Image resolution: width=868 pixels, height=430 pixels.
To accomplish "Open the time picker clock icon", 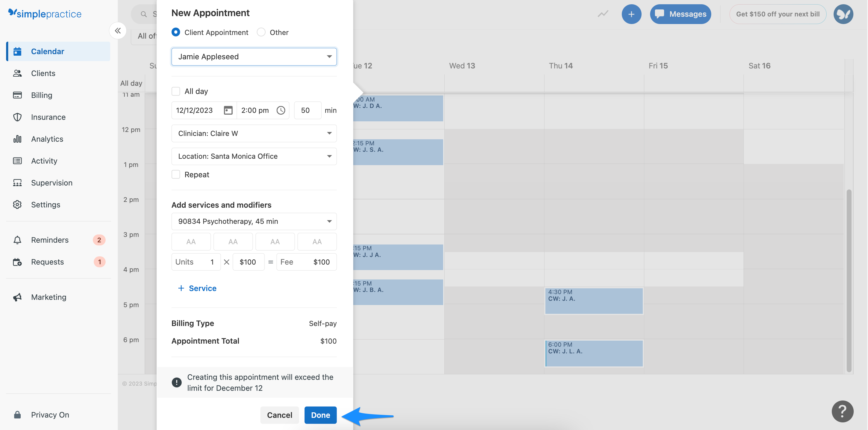I will point(281,110).
